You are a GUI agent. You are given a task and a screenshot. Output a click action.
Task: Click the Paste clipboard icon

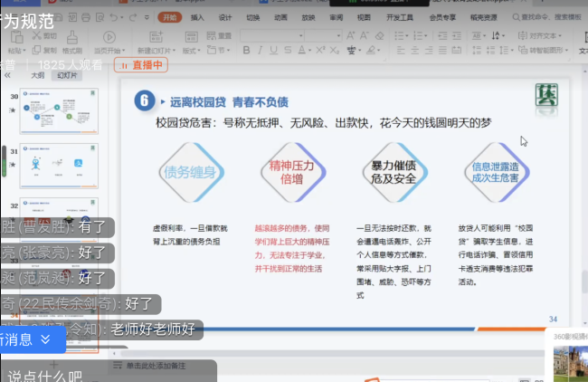16,37
